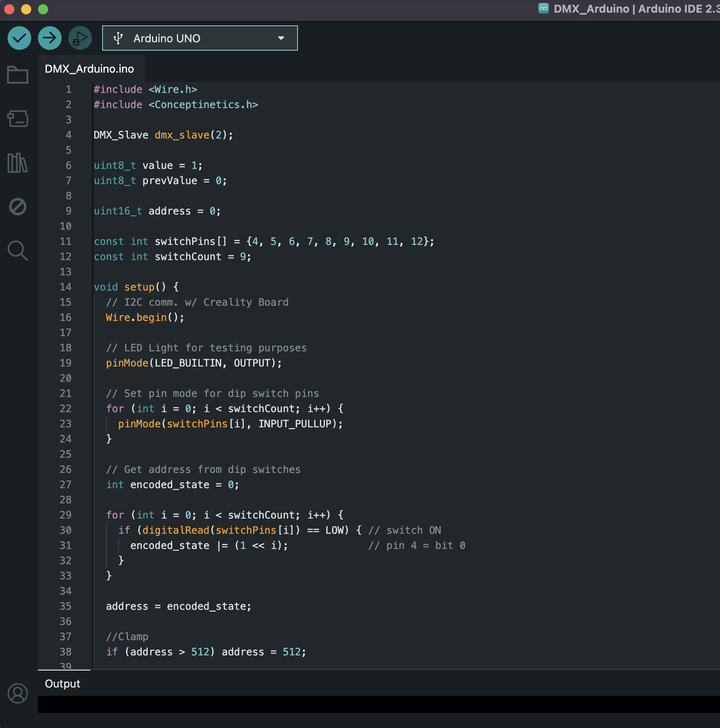Show the Debug panel in sidebar
720x728 pixels.
(x=18, y=206)
